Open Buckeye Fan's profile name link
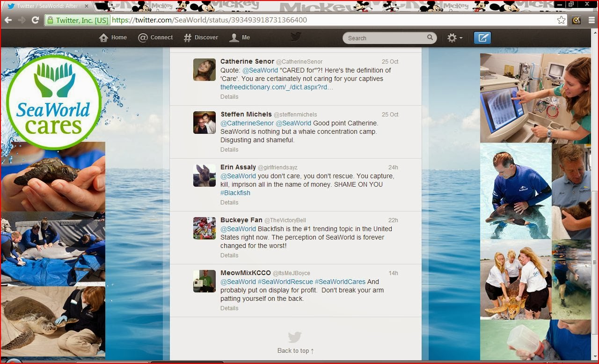The width and height of the screenshot is (599, 364). (x=241, y=220)
